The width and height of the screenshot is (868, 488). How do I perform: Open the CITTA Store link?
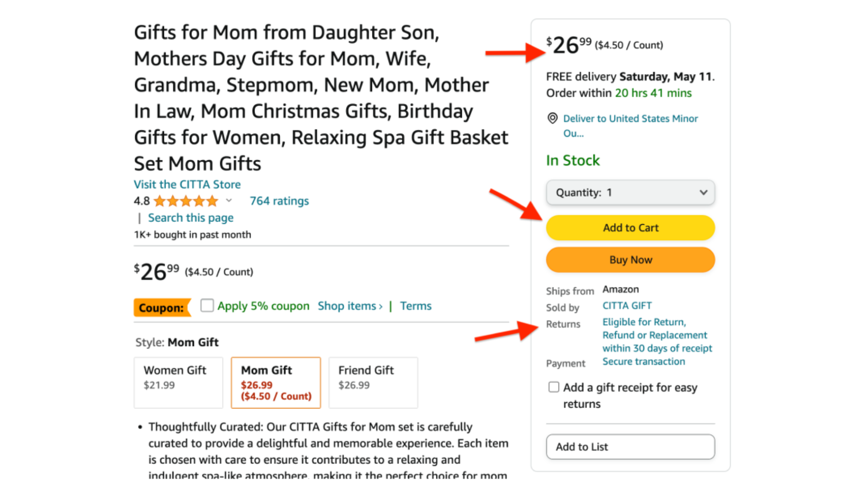pyautogui.click(x=187, y=184)
